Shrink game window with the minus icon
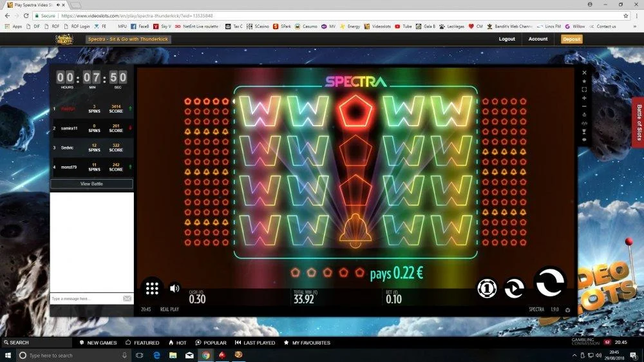 pyautogui.click(x=584, y=106)
